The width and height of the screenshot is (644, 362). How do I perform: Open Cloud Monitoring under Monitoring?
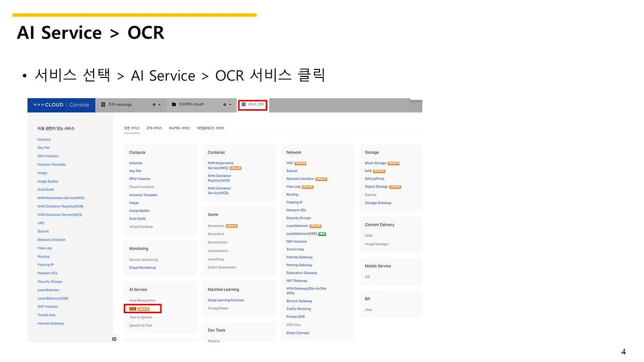[142, 267]
